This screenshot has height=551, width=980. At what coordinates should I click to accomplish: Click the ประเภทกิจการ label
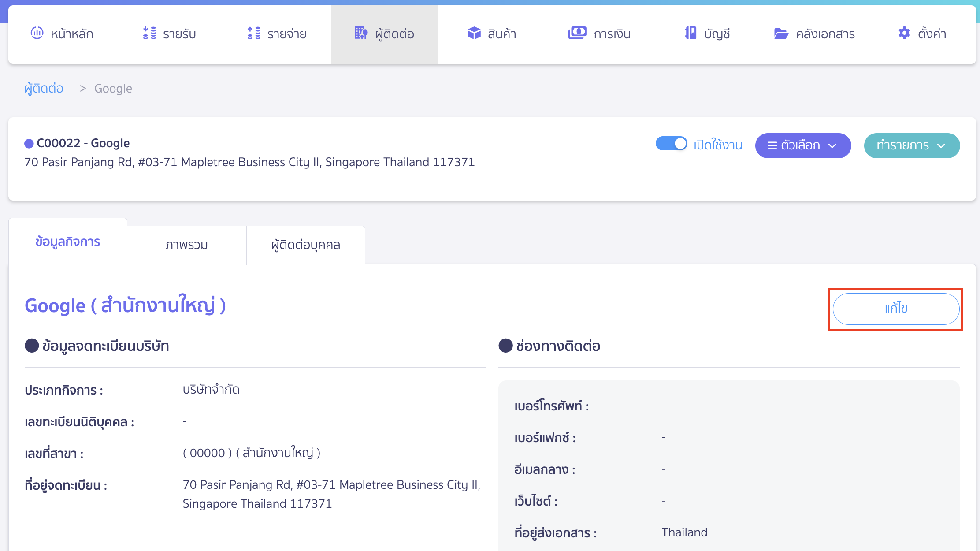pos(64,390)
